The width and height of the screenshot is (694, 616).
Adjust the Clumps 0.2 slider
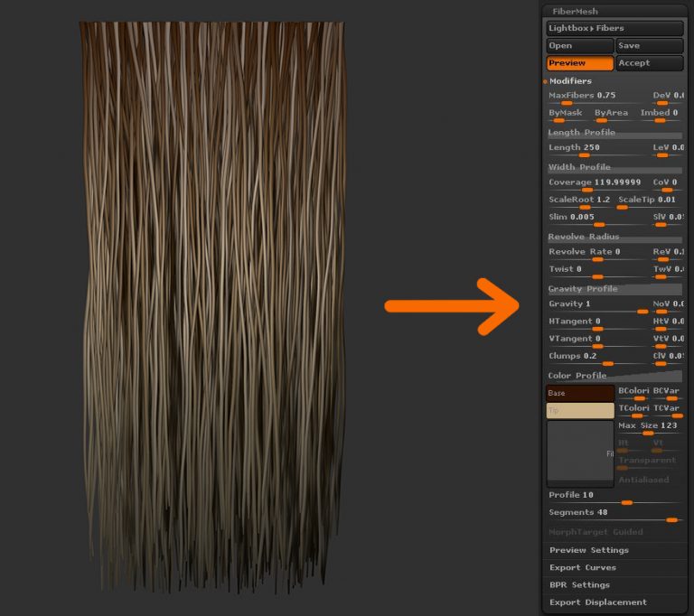[596, 359]
